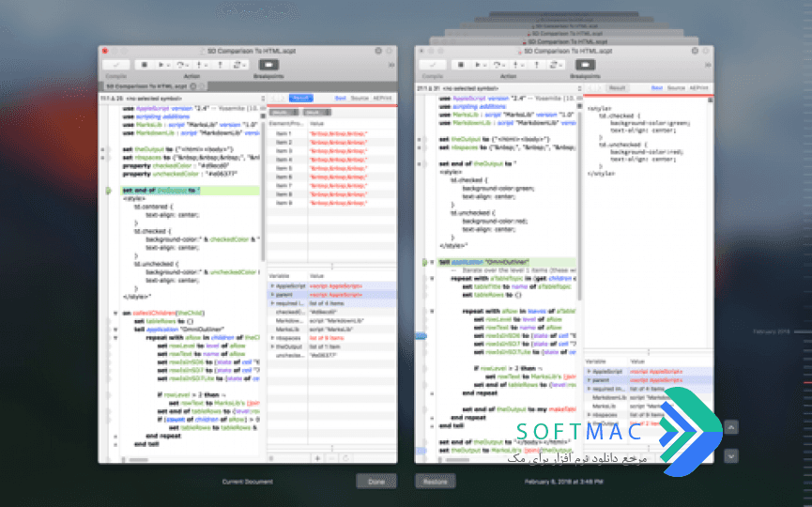Select Source view in right window
Image resolution: width=812 pixels, height=507 pixels.
[x=676, y=88]
